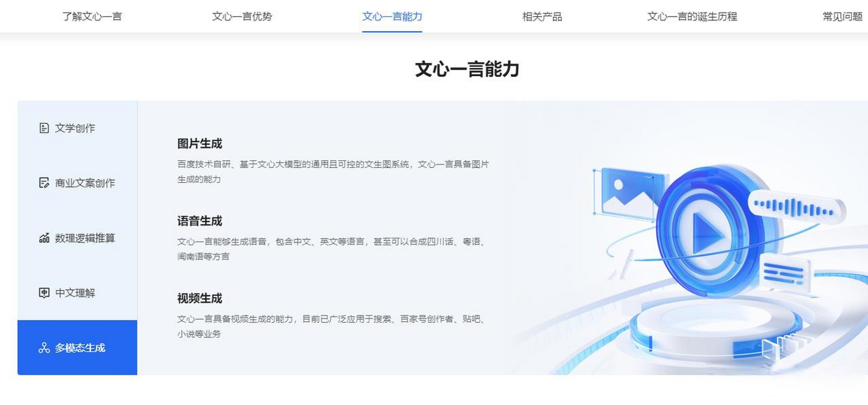Select 商业文案创作 in the sidebar
Viewport: 868px width, 405px height.
click(77, 183)
